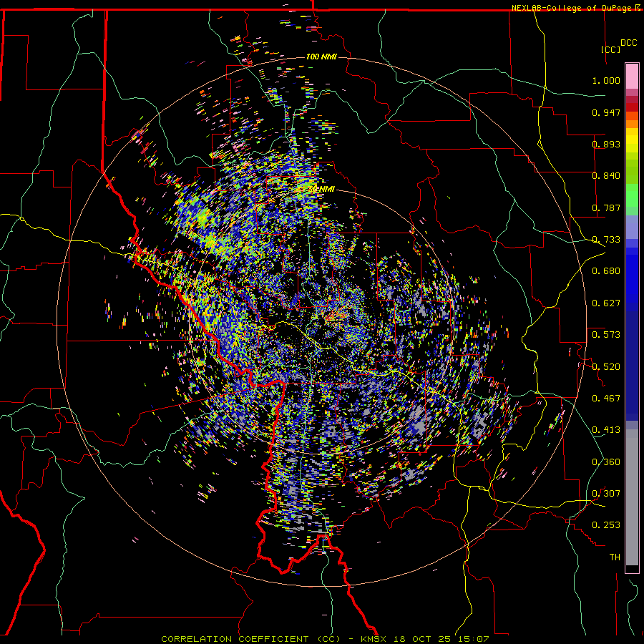Click the 100 NMI range ring label

pyautogui.click(x=321, y=57)
